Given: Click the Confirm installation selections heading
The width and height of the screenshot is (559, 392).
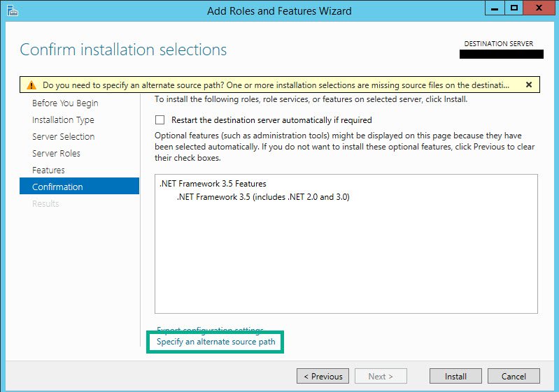Looking at the screenshot, I should click(x=123, y=50).
